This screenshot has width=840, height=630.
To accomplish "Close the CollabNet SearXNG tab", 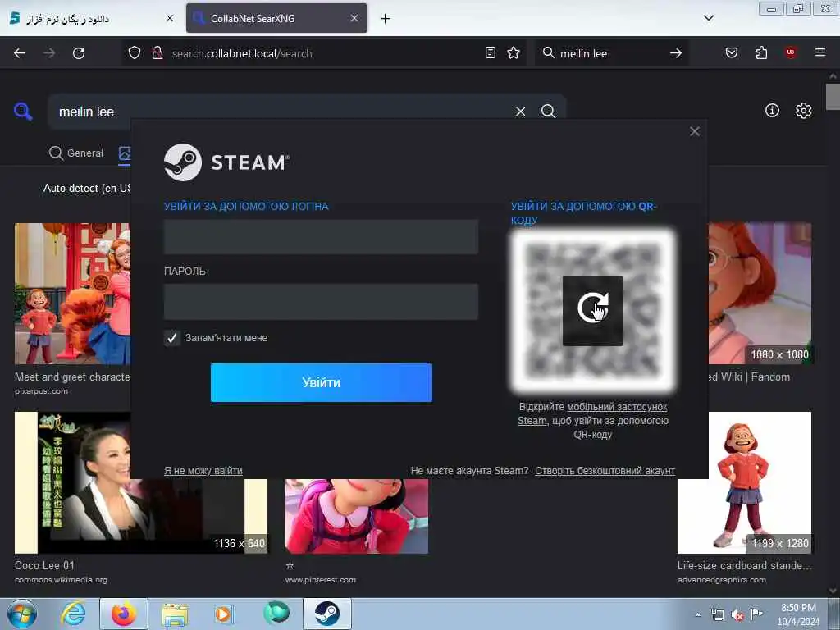I will (x=354, y=18).
